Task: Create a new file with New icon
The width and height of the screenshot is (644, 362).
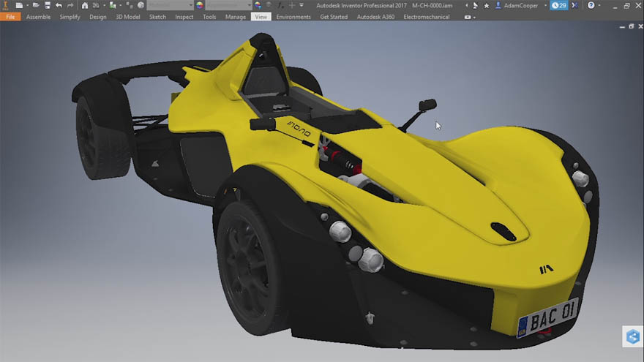Action: coord(19,5)
